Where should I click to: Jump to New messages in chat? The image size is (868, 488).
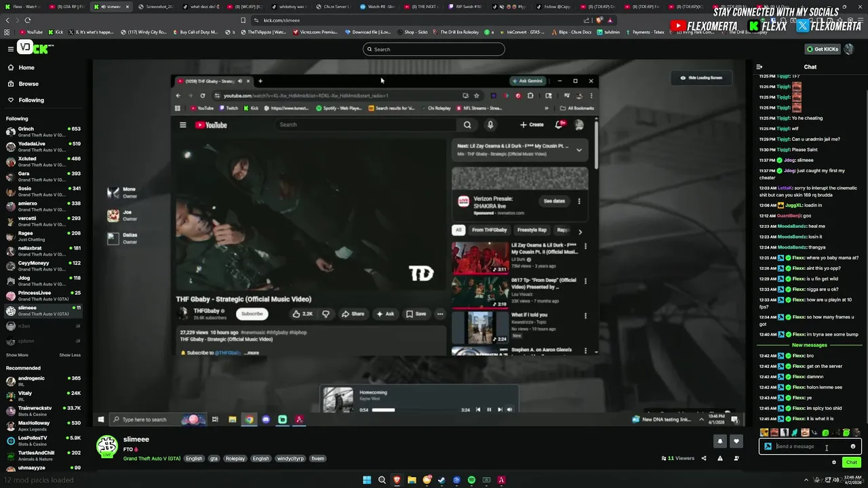click(x=810, y=345)
